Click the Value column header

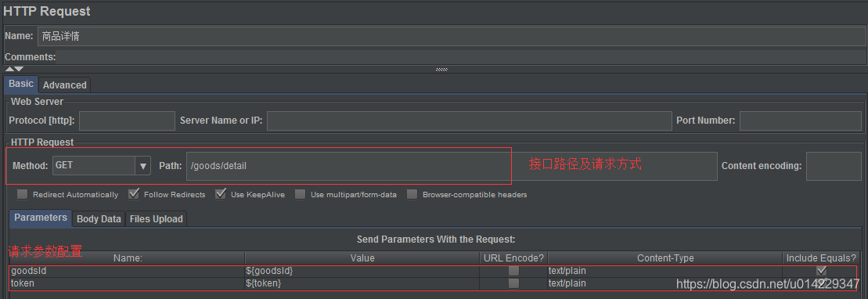tap(362, 258)
